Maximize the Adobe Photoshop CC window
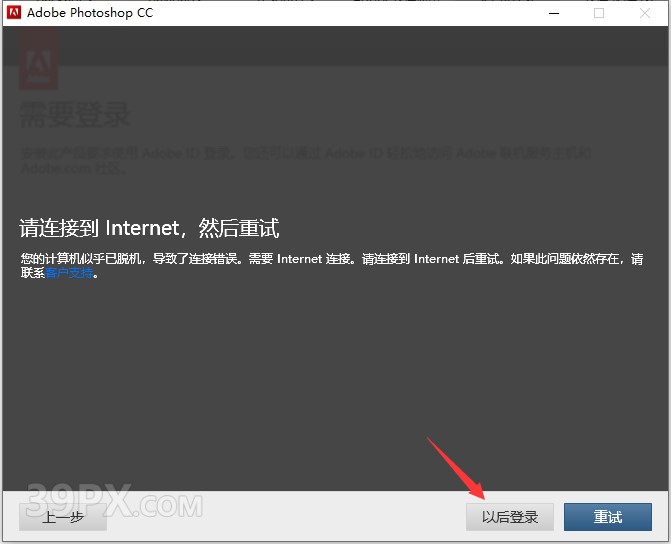671x544 pixels. [x=599, y=13]
